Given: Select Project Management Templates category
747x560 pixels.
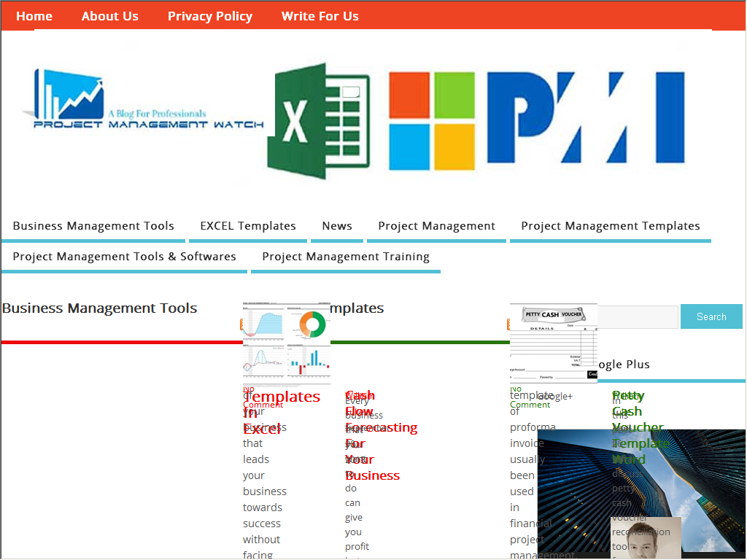Looking at the screenshot, I should (611, 226).
